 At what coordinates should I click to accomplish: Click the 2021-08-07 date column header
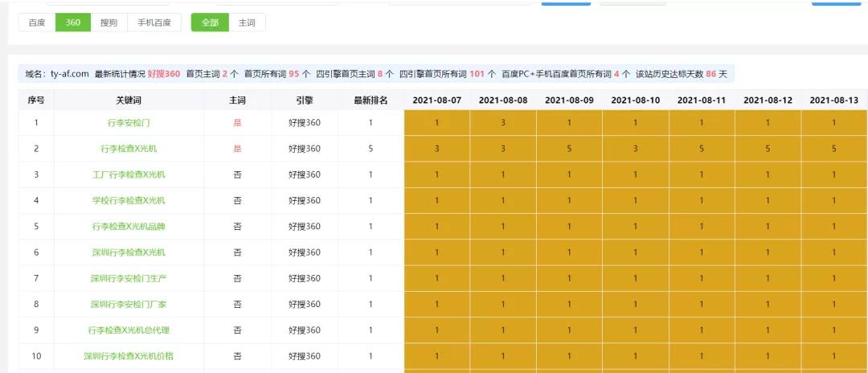[x=436, y=100]
